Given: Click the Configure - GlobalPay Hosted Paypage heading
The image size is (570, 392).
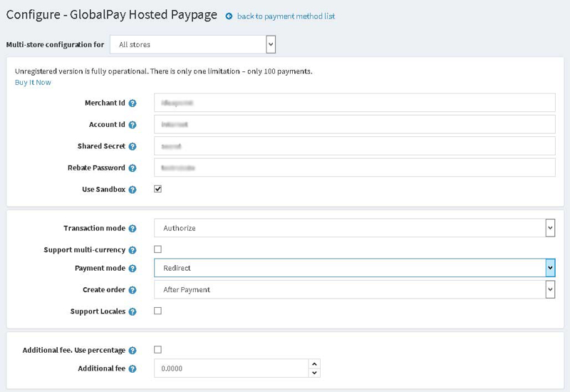Looking at the screenshot, I should tap(112, 15).
